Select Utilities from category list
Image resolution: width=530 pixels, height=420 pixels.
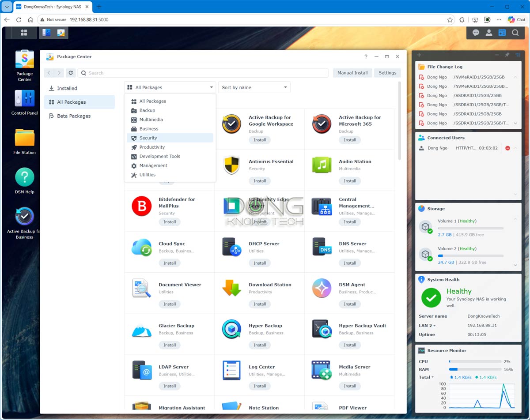tap(170, 175)
